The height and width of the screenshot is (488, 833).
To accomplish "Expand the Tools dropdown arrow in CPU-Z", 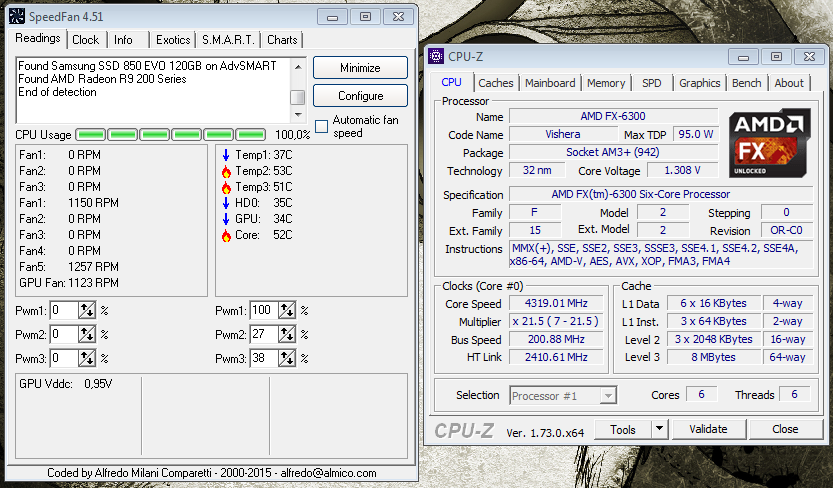I will (659, 429).
